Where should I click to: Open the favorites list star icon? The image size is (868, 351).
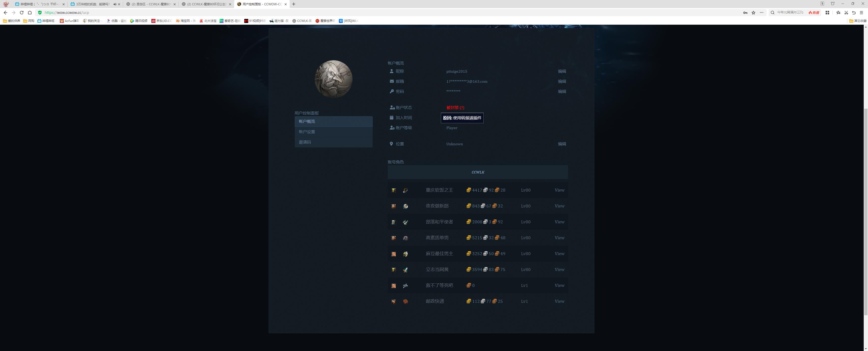click(838, 13)
